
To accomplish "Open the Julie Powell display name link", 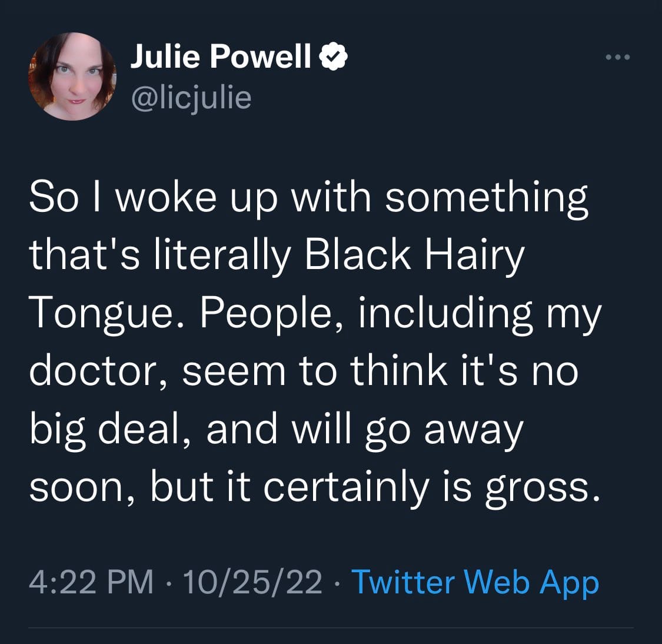I will [221, 56].
